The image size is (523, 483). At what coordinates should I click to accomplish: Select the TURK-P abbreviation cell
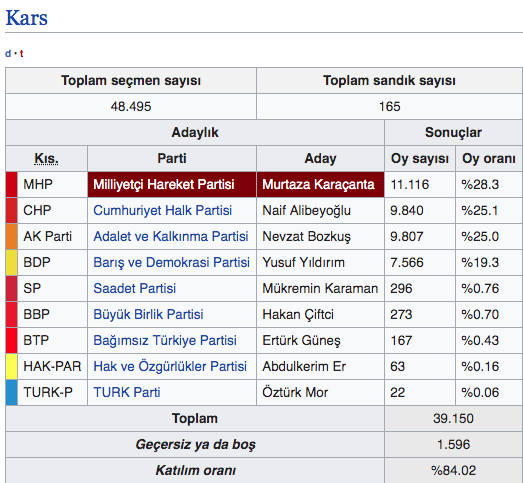[52, 392]
